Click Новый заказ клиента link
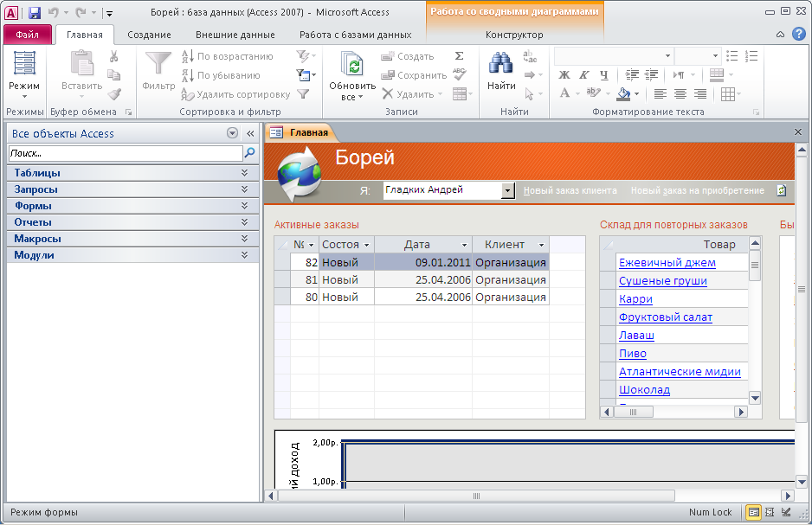This screenshot has width=812, height=525. coord(570,190)
